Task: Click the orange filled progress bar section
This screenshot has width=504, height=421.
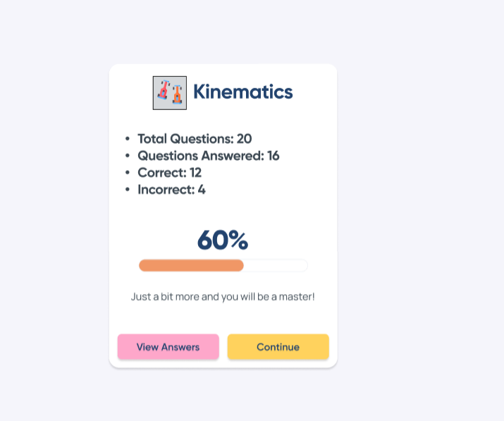Action: click(191, 265)
